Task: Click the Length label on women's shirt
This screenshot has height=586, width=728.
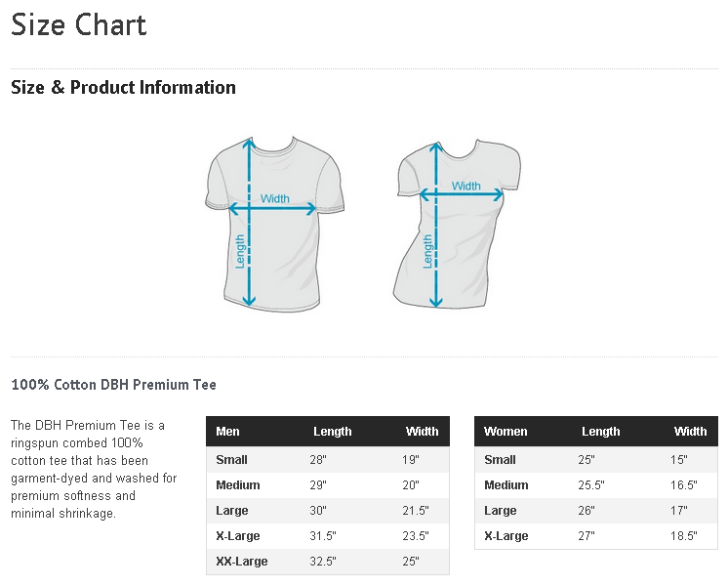Action: pos(426,251)
